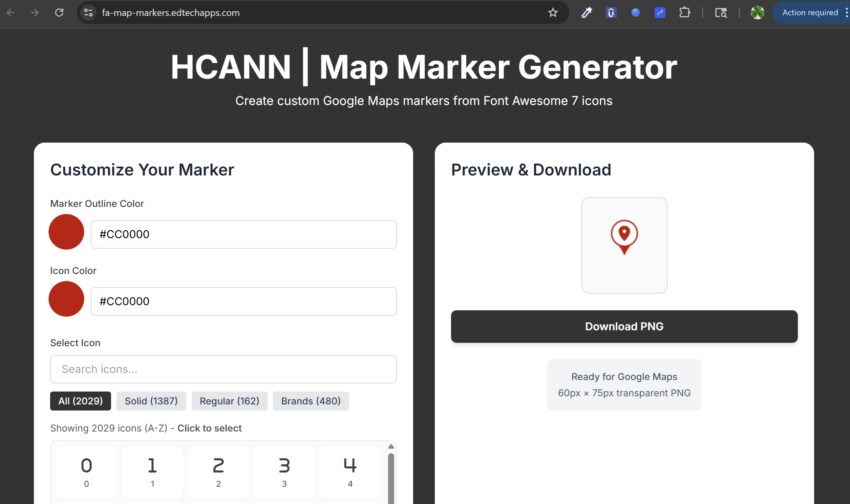The width and height of the screenshot is (850, 504).
Task: Focus the address bar URL
Action: [171, 12]
